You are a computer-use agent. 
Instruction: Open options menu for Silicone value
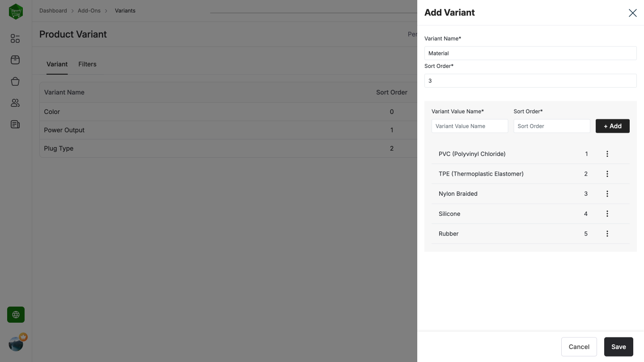tap(607, 214)
